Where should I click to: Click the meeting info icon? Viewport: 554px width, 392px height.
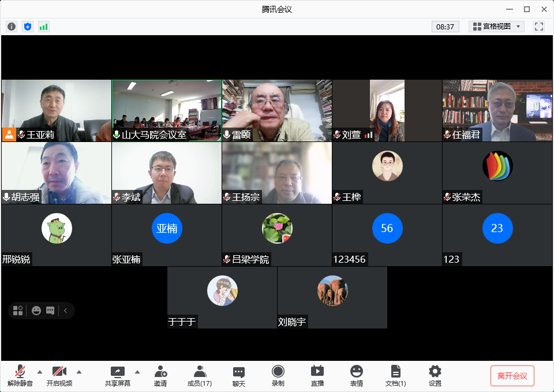[12, 27]
